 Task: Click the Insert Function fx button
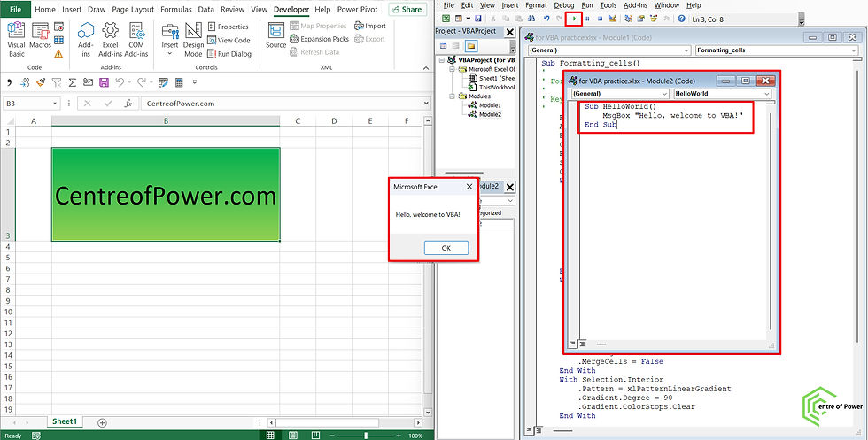click(x=128, y=104)
